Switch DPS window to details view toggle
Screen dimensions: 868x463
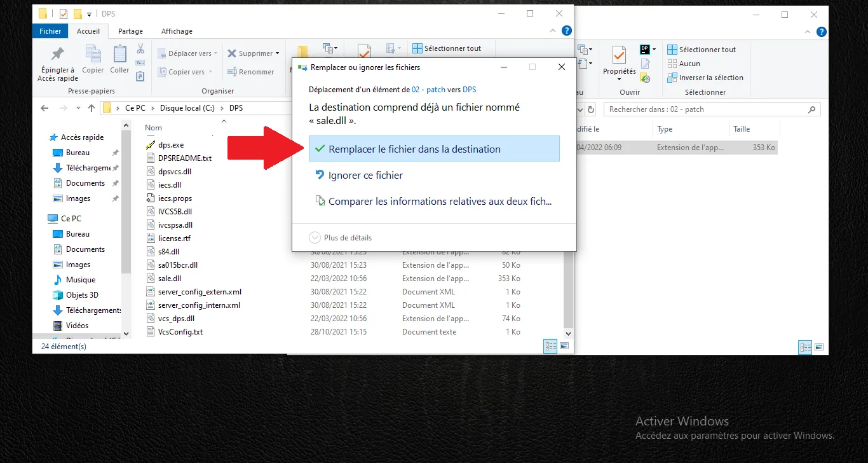(x=550, y=346)
